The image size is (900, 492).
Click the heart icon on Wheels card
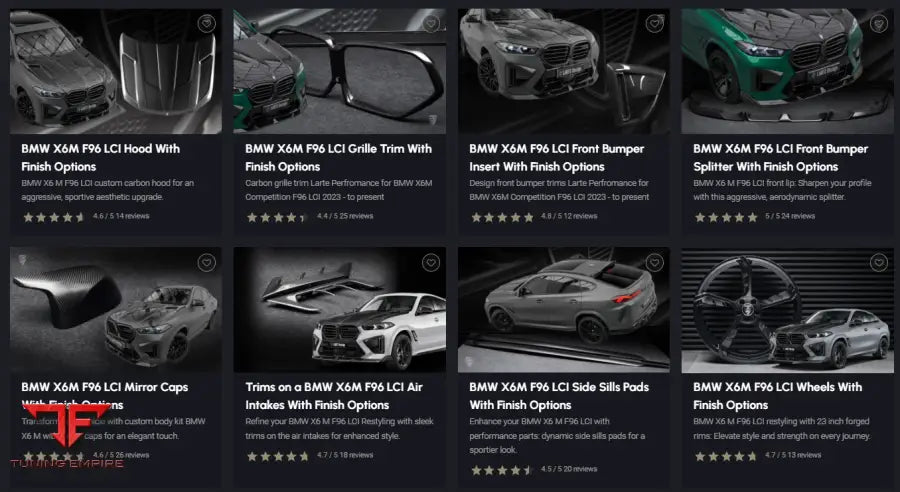click(878, 263)
